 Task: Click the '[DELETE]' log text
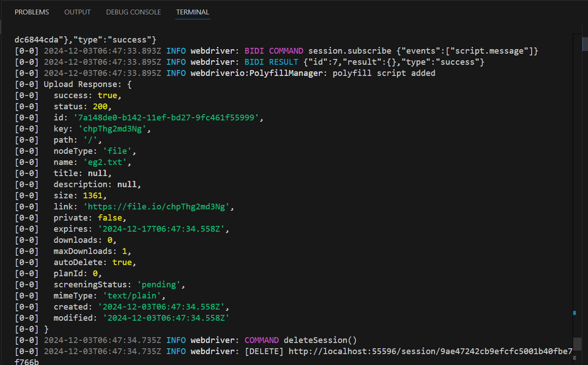[x=264, y=351]
